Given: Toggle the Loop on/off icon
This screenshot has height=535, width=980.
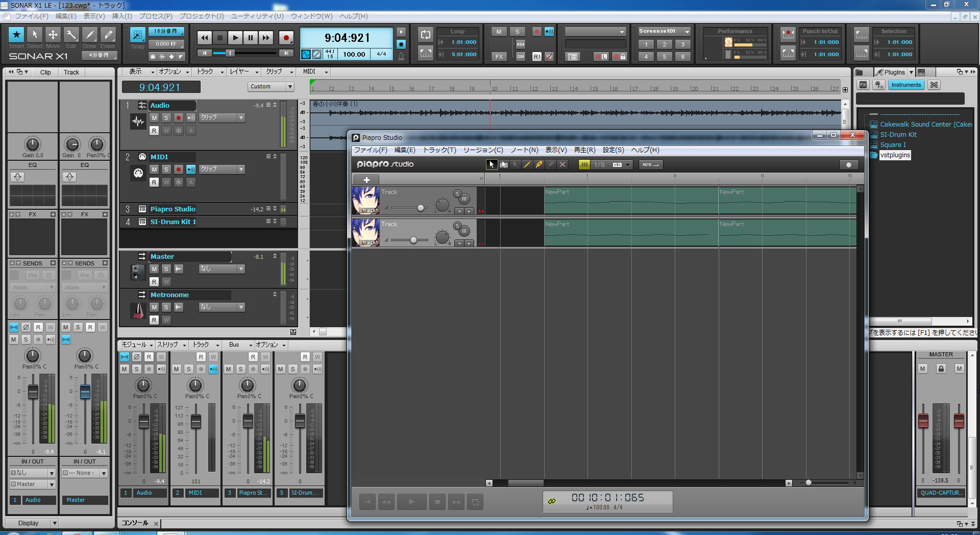Looking at the screenshot, I should click(426, 35).
